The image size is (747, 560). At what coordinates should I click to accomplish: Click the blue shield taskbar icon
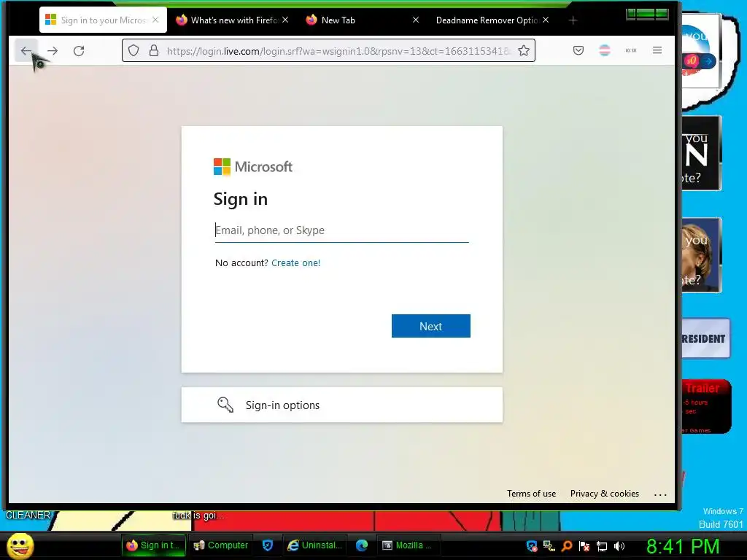pyautogui.click(x=268, y=545)
